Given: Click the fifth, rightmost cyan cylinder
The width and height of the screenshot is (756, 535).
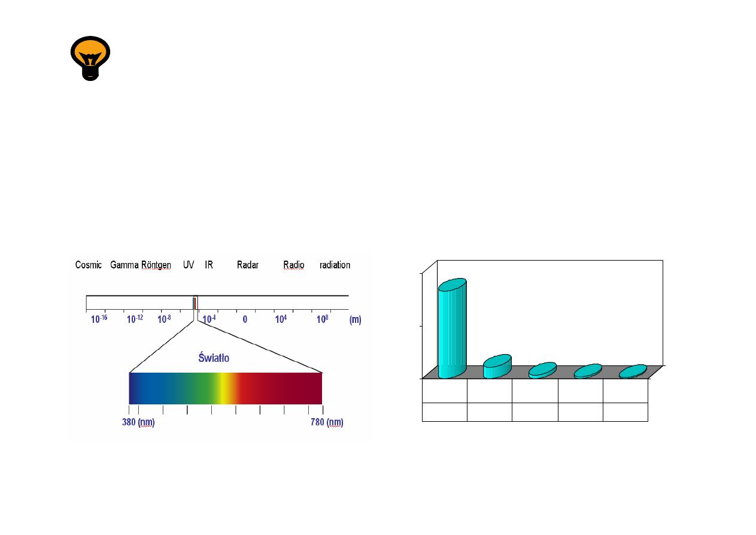Looking at the screenshot, I should (633, 371).
